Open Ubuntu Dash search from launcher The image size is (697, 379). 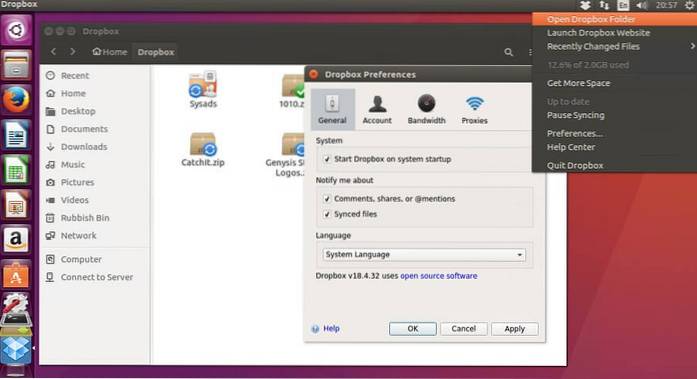[x=16, y=30]
